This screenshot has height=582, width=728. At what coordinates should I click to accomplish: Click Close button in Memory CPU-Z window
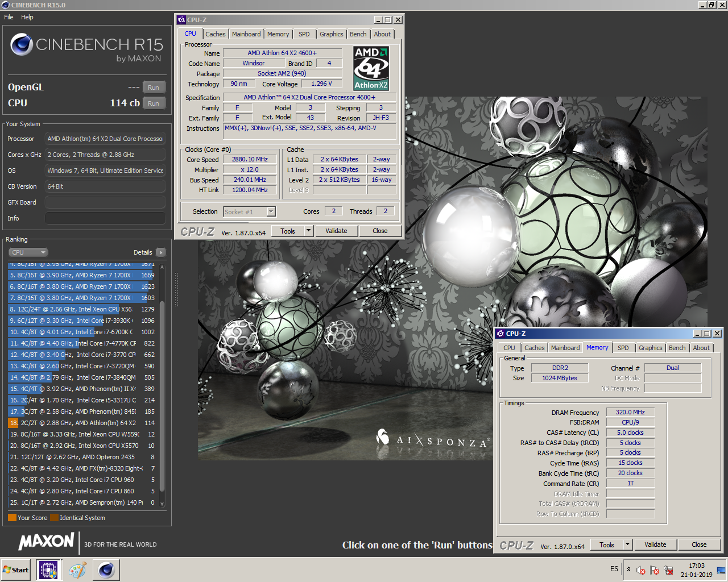point(699,544)
